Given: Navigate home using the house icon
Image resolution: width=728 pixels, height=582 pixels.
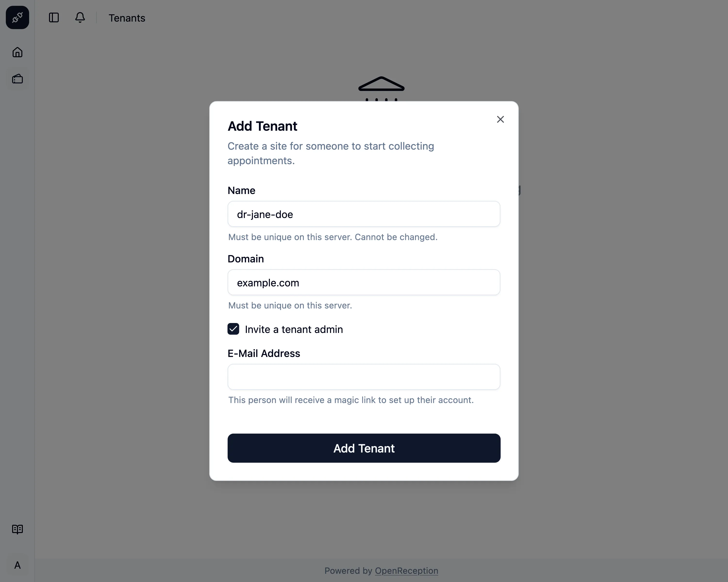Looking at the screenshot, I should 17,52.
